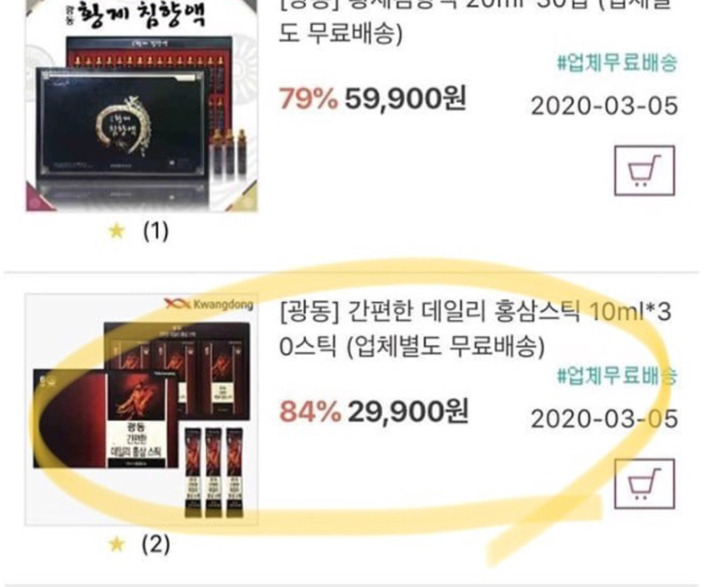
Task: Click the 79% discount label
Action: point(308,99)
